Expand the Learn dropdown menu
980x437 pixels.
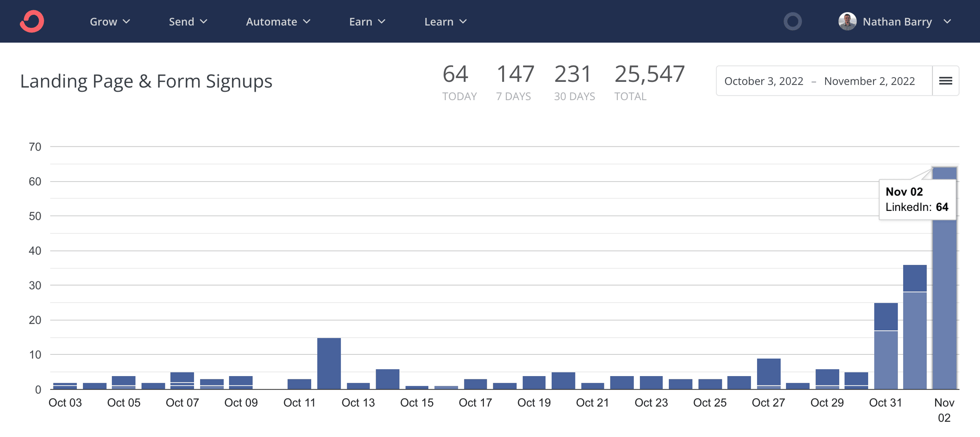pyautogui.click(x=445, y=22)
